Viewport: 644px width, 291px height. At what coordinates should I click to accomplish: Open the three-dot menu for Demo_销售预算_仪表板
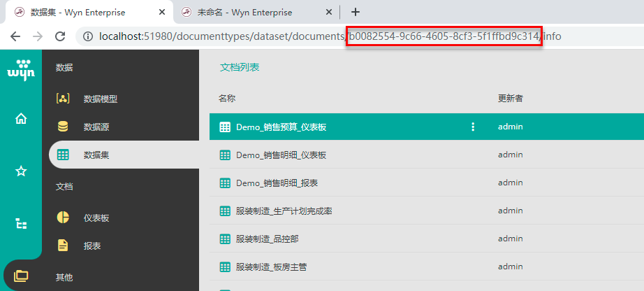click(473, 127)
